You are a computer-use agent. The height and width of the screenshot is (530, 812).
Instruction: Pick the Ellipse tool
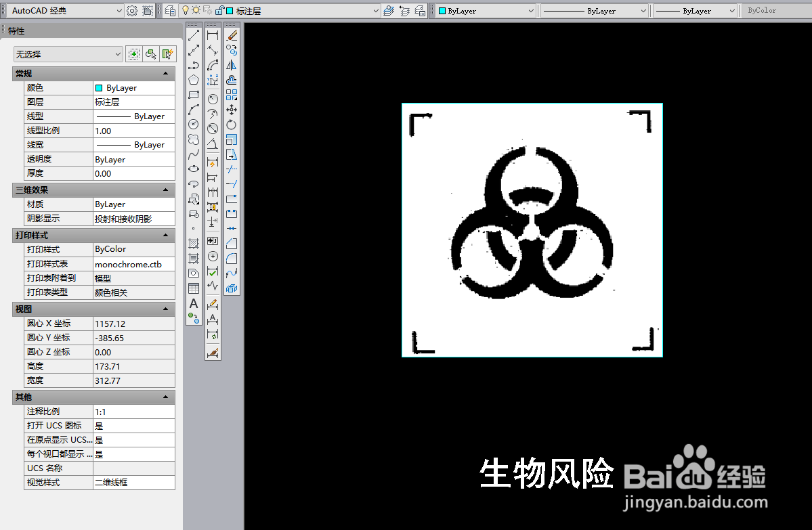point(194,169)
